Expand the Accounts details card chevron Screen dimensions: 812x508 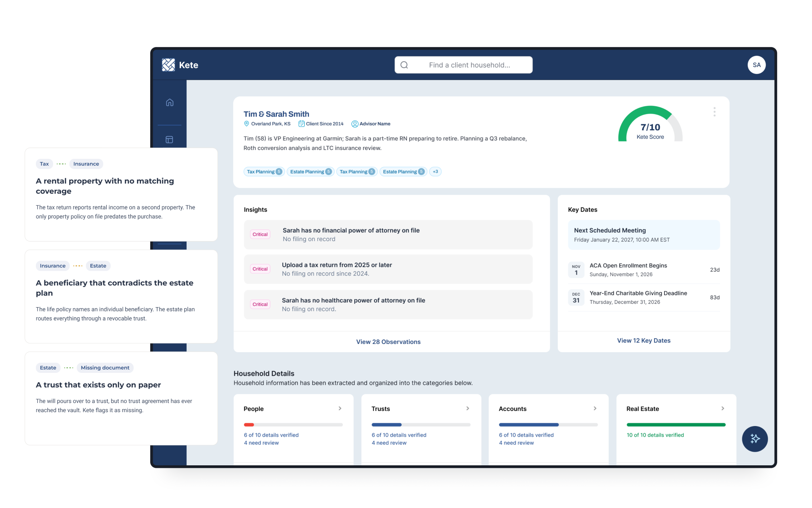point(595,408)
